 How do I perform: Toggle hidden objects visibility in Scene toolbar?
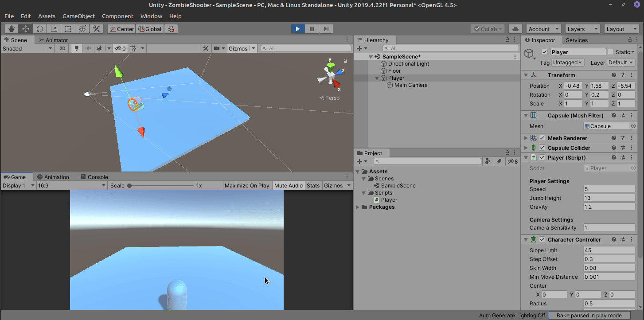(120, 48)
